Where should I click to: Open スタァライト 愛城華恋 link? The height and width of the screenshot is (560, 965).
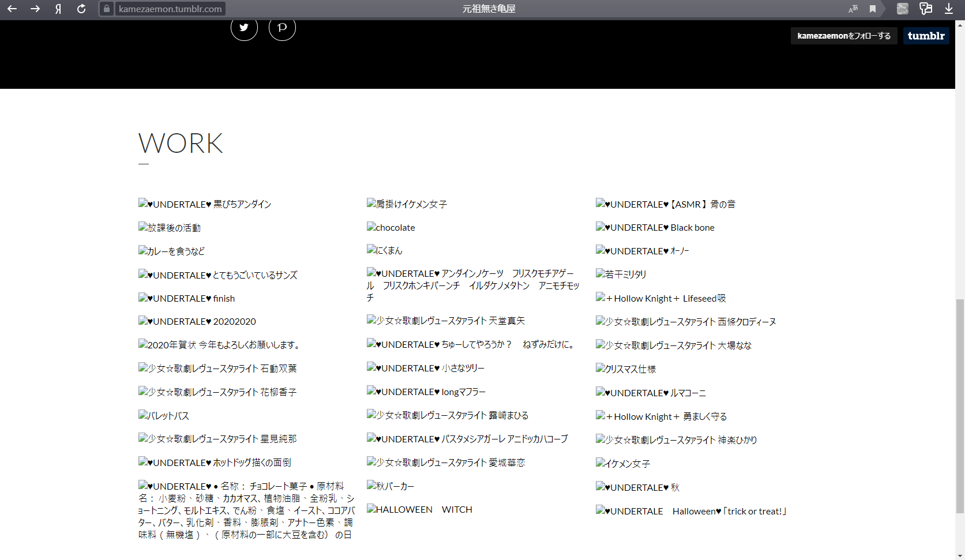pyautogui.click(x=446, y=463)
